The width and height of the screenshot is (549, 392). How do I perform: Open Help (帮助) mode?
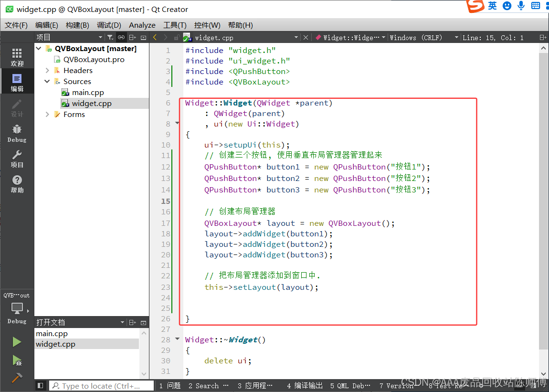(17, 184)
